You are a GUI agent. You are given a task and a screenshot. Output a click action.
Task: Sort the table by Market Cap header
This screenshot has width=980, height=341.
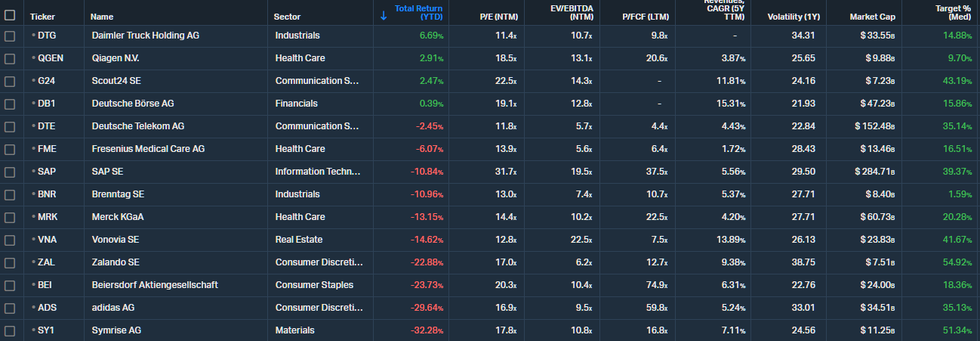[872, 17]
